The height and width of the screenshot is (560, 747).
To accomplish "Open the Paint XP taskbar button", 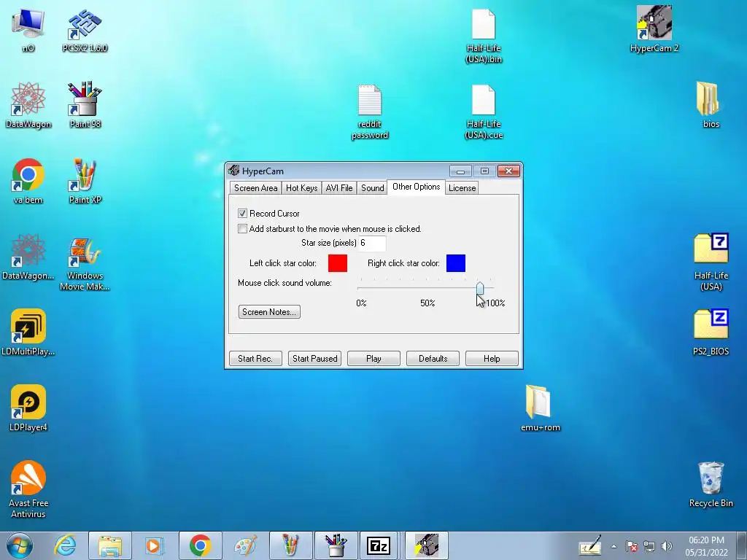I will pos(290,545).
